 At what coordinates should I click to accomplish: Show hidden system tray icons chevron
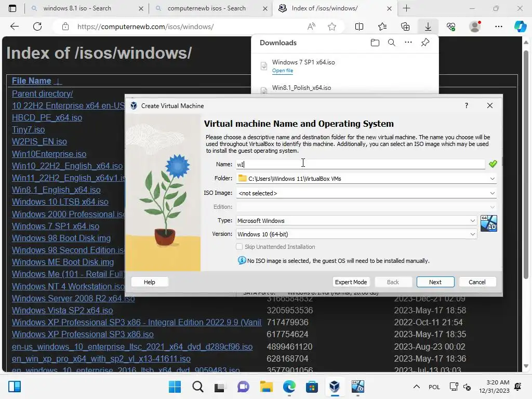click(x=417, y=387)
